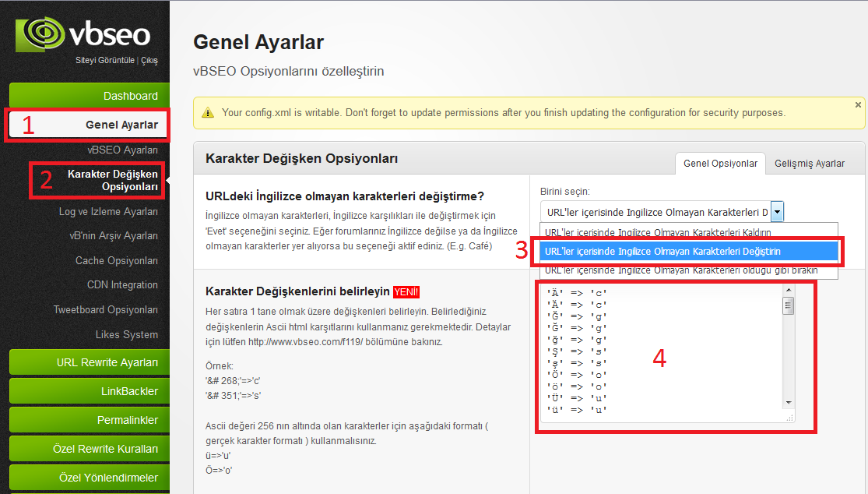
Task: Choose 'Karakterleri Değiştirin' dropdown option
Action: pyautogui.click(x=689, y=252)
